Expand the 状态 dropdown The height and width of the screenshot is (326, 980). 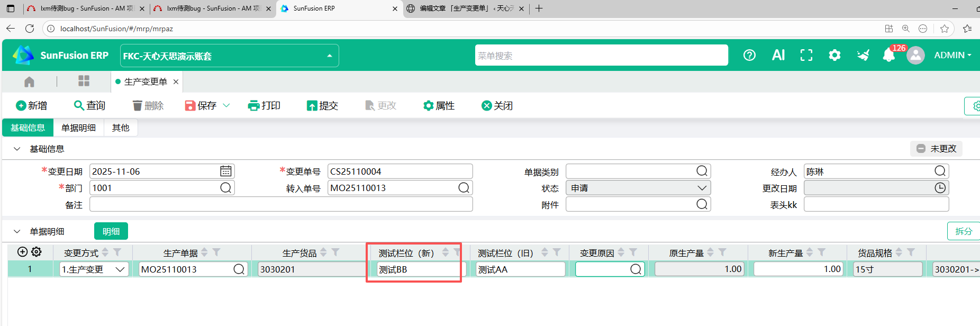click(x=702, y=188)
